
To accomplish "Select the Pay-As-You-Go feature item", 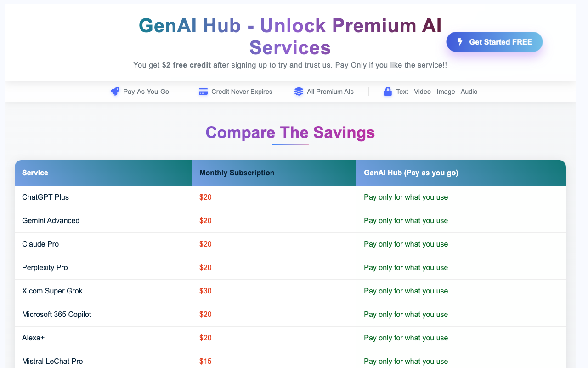I will tap(139, 92).
